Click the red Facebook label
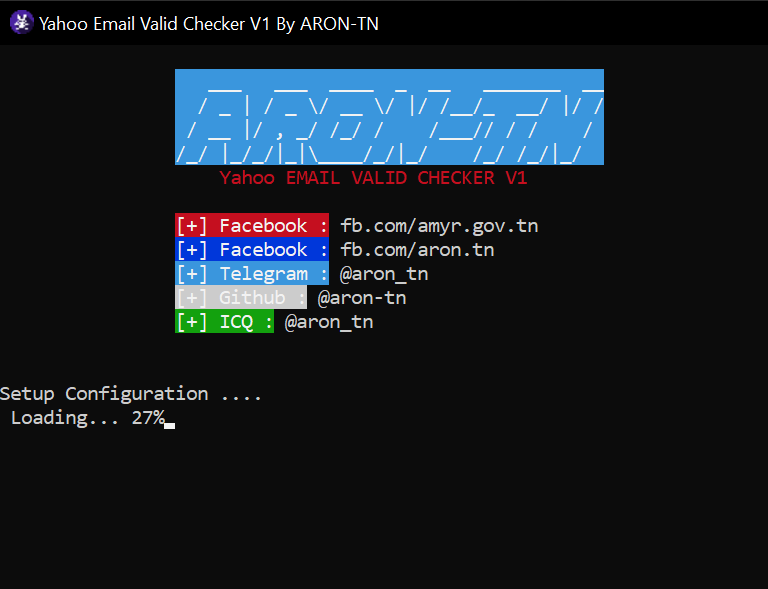This screenshot has width=768, height=589. click(x=252, y=225)
